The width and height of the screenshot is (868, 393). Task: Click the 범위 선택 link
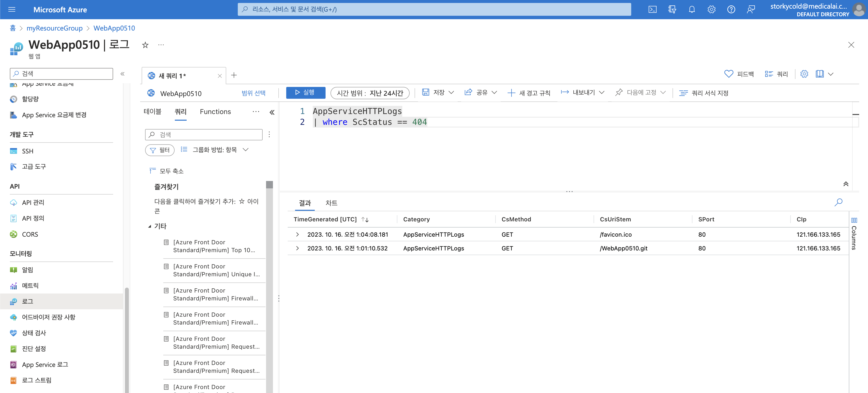[x=253, y=93]
